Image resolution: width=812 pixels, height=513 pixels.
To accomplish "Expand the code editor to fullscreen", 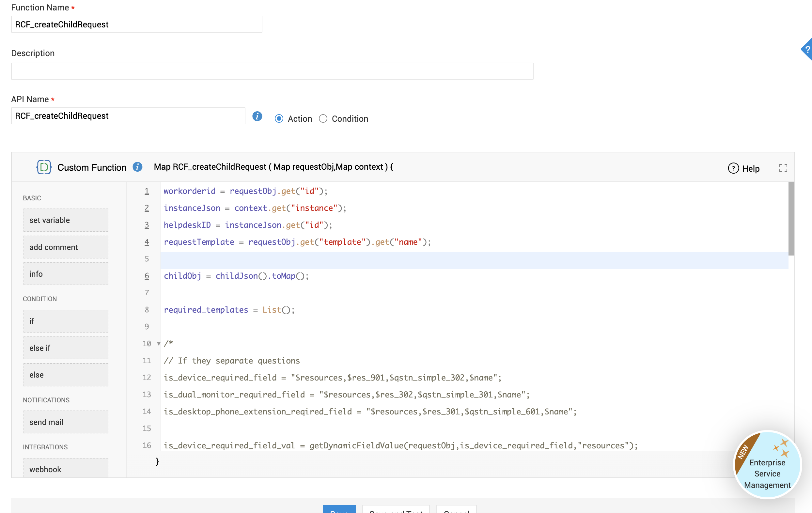I will 783,168.
